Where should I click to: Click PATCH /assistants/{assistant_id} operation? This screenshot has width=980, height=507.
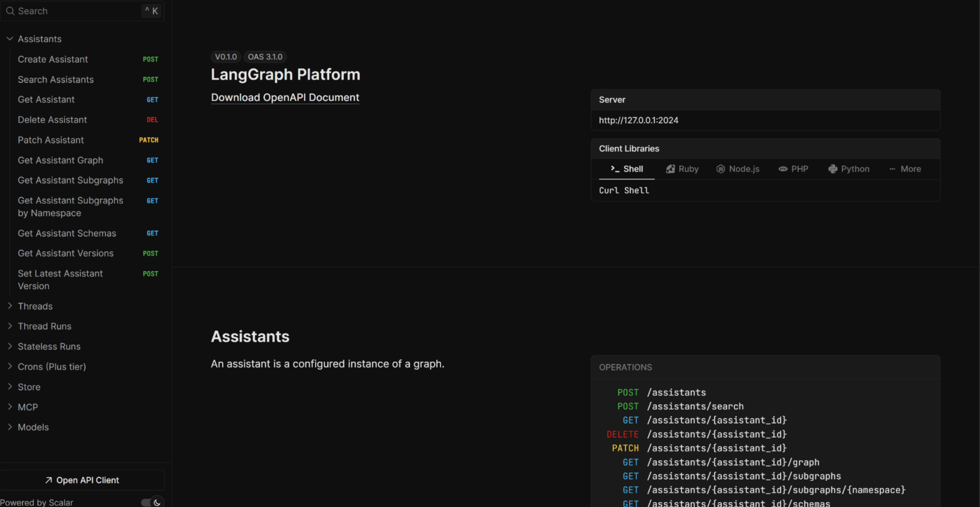coord(699,448)
